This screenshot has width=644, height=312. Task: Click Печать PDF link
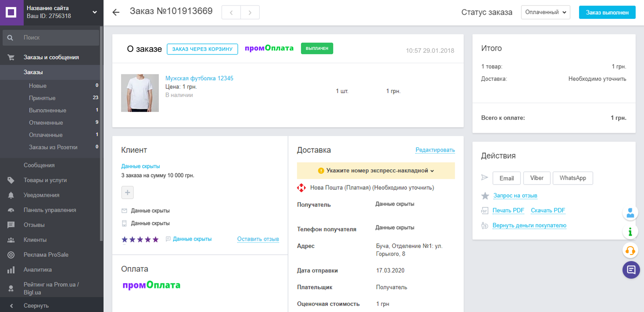coord(508,211)
